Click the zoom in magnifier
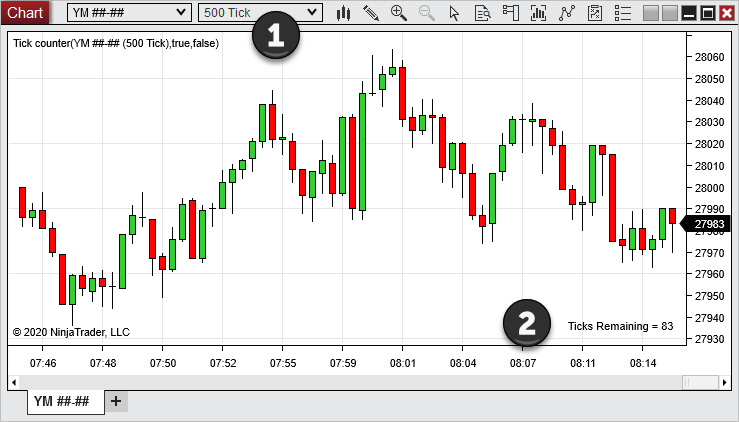The height and width of the screenshot is (422, 739). 399,13
